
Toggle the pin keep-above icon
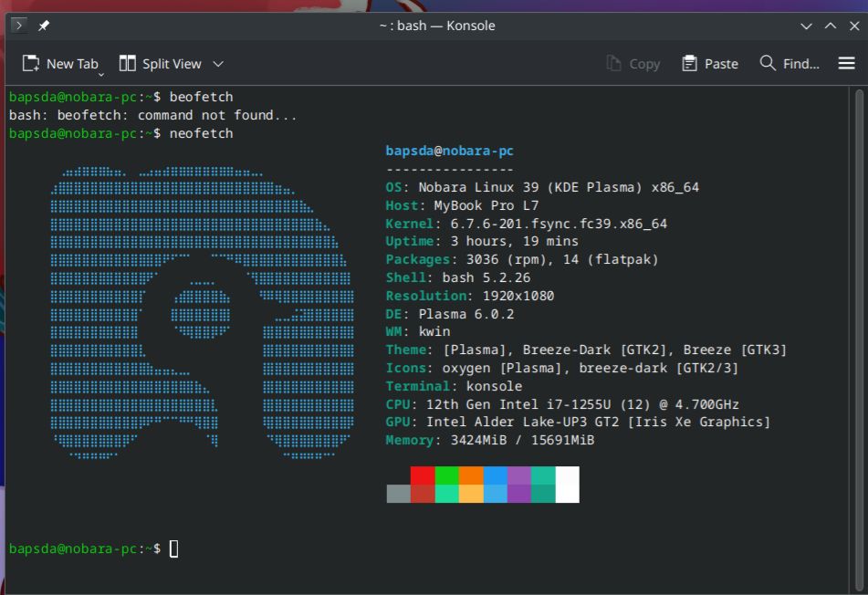44,26
